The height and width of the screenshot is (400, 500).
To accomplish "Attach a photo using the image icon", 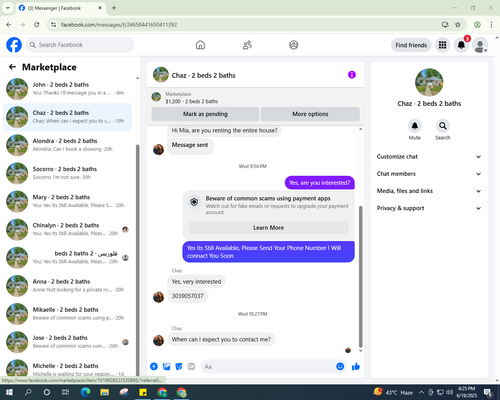I will pos(166,367).
